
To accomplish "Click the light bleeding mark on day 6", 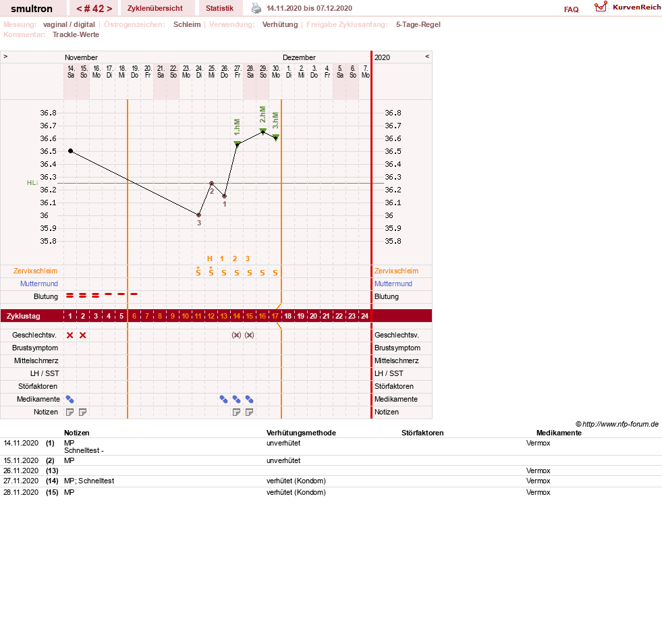I will tap(134, 294).
